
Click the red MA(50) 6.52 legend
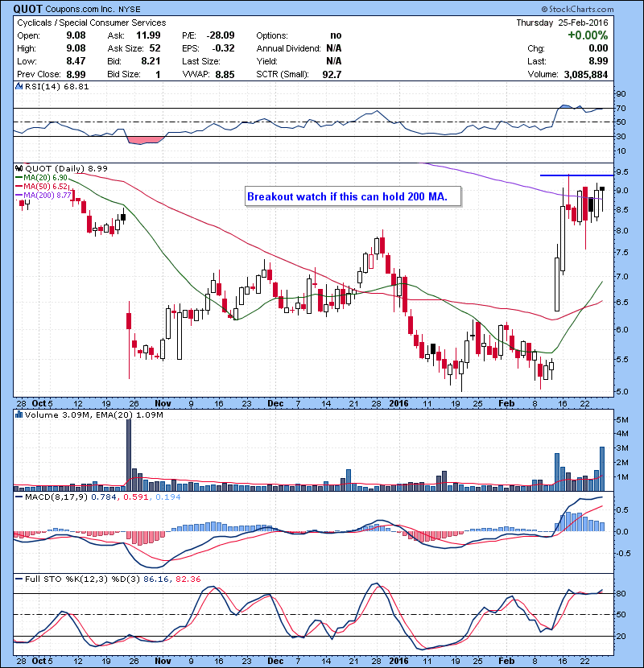tap(42, 186)
